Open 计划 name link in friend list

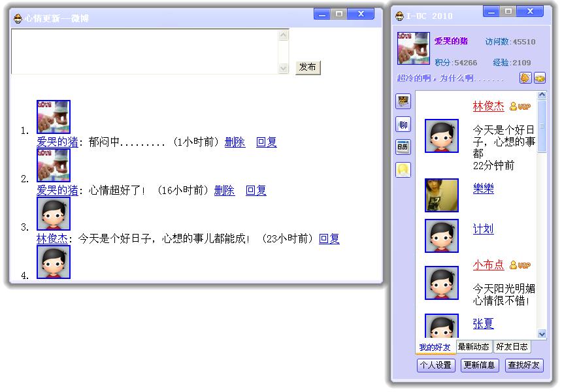[x=483, y=229]
